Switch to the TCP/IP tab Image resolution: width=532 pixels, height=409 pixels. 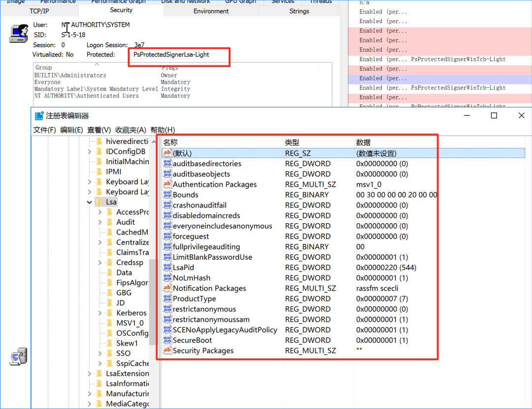click(39, 11)
